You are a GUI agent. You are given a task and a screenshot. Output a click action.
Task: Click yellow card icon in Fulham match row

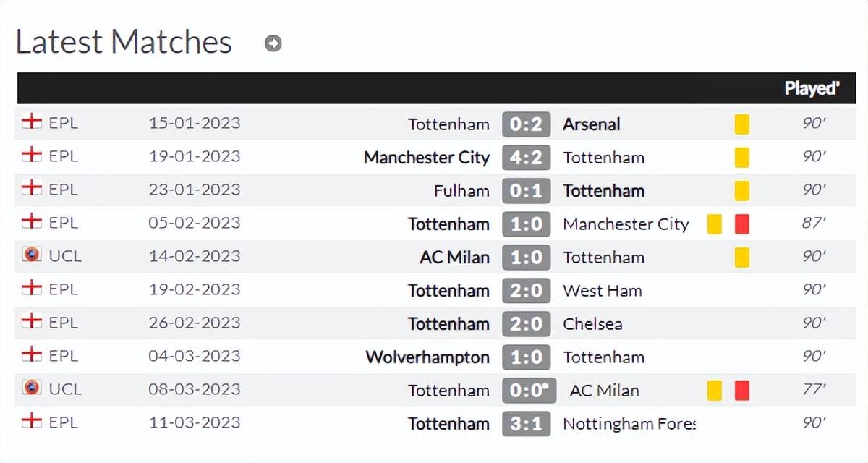tap(741, 190)
